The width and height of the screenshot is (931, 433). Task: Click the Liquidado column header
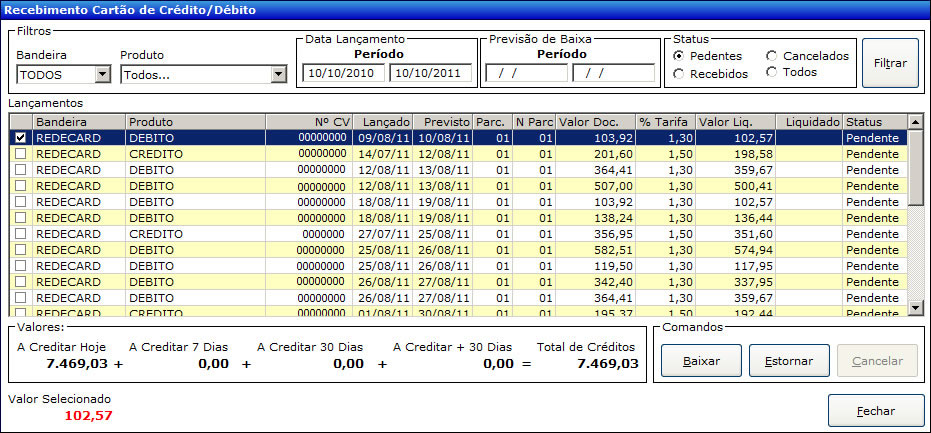tap(809, 122)
